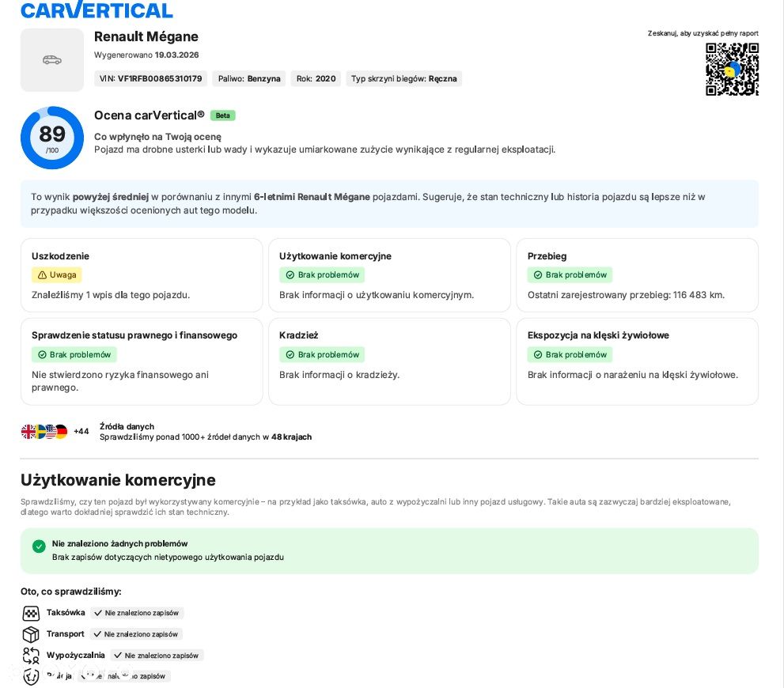The image size is (784, 688).
Task: Click the Wygenerowano 19.03.2026 date
Action: [146, 55]
